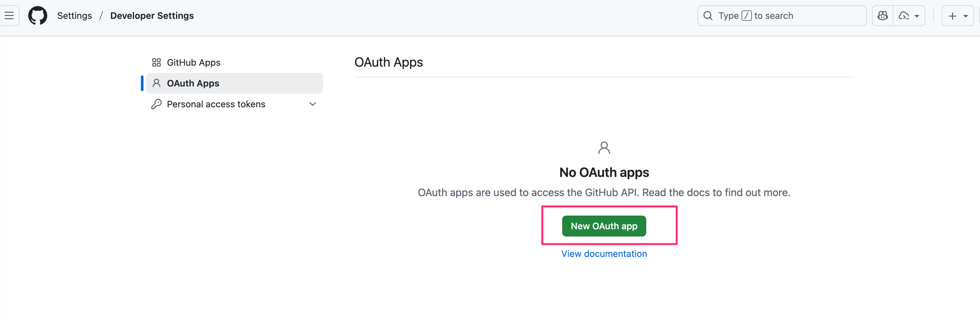Open the hamburger navigation menu

click(x=9, y=16)
